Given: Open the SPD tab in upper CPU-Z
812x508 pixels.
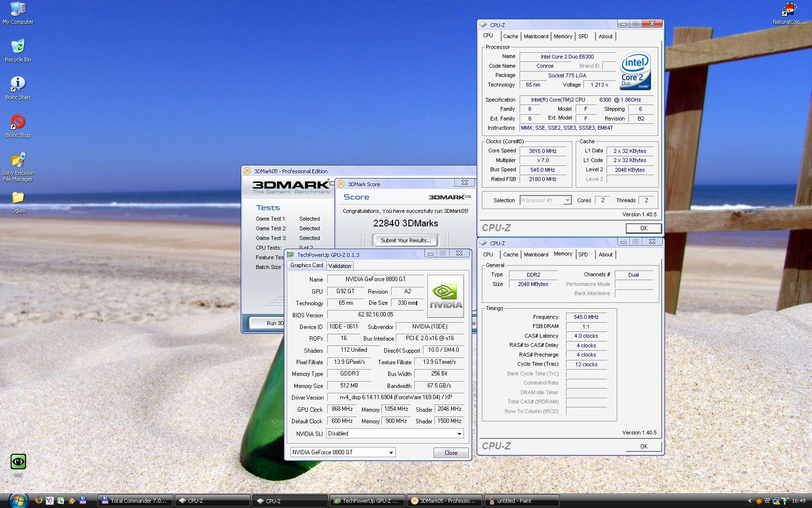Looking at the screenshot, I should point(583,36).
